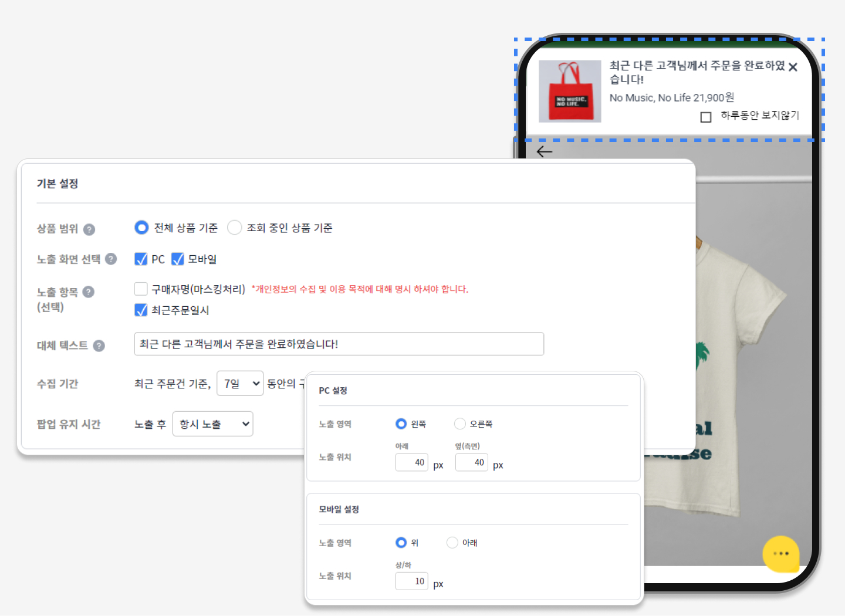This screenshot has width=845, height=616.
Task: Toggle the 최근주문일시 checkbox
Action: [141, 310]
